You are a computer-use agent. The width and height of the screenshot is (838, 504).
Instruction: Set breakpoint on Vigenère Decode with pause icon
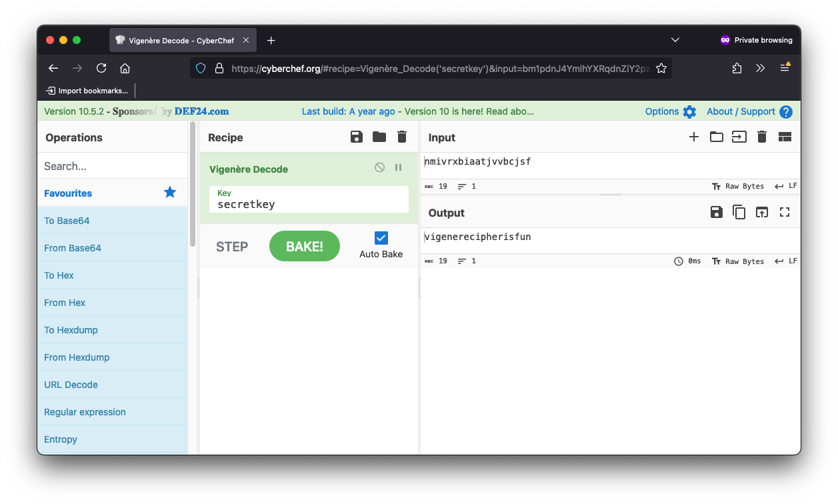pos(398,168)
